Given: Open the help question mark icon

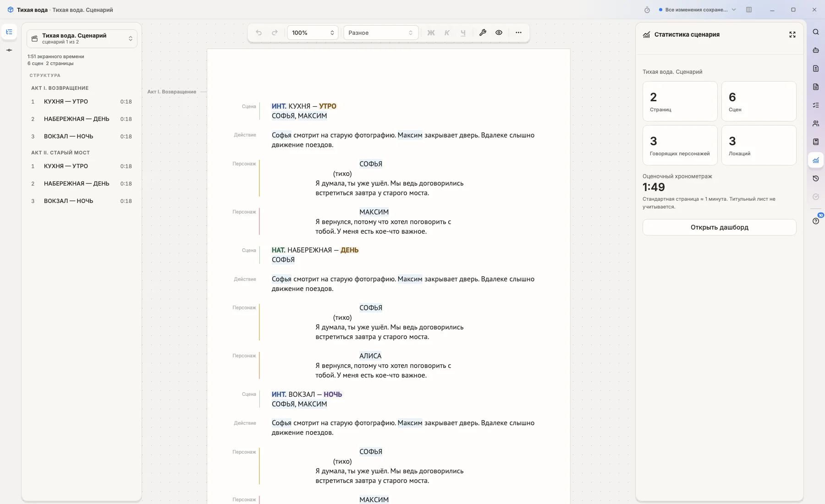Looking at the screenshot, I should click(816, 221).
